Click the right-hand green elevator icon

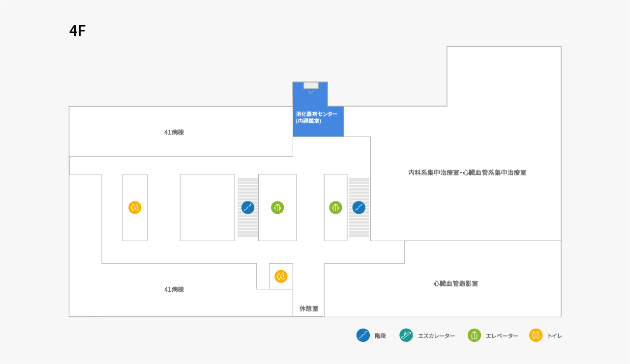[336, 207]
